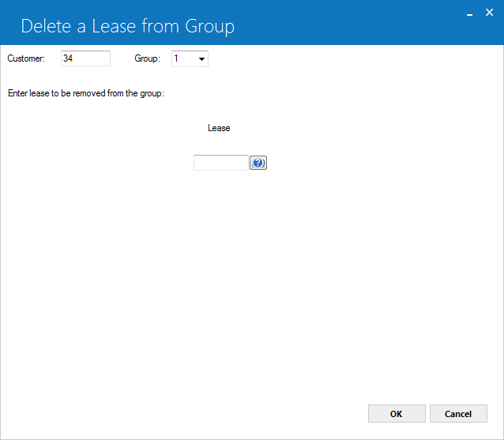Click the Customer input field

[85, 58]
